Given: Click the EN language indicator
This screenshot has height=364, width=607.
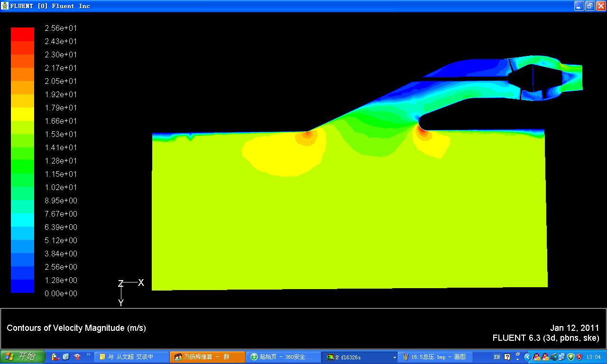Looking at the screenshot, I should click(x=497, y=357).
